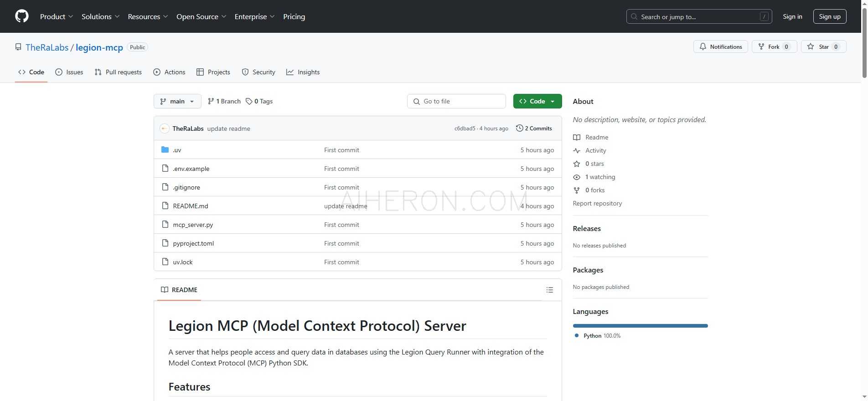Open the .env.example file
This screenshot has width=868, height=401.
[191, 169]
